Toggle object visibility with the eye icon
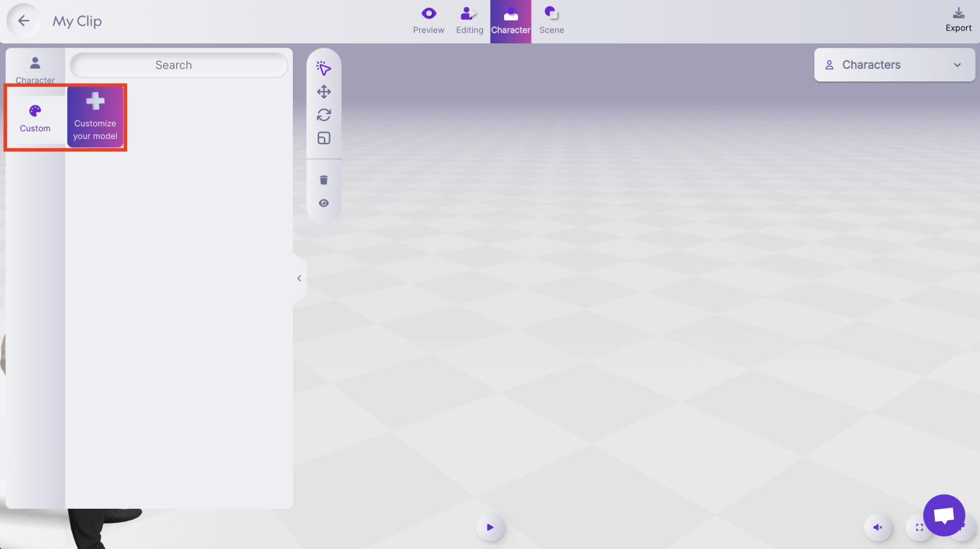 [323, 203]
